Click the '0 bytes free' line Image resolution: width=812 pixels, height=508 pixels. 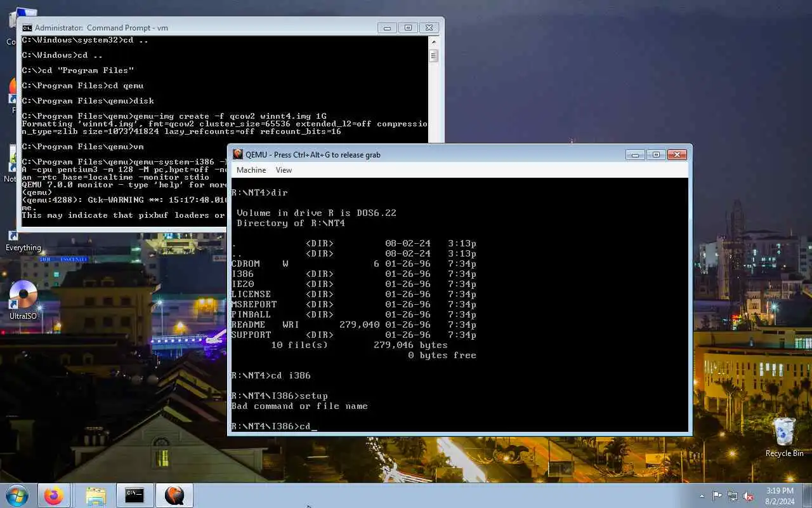coord(442,355)
